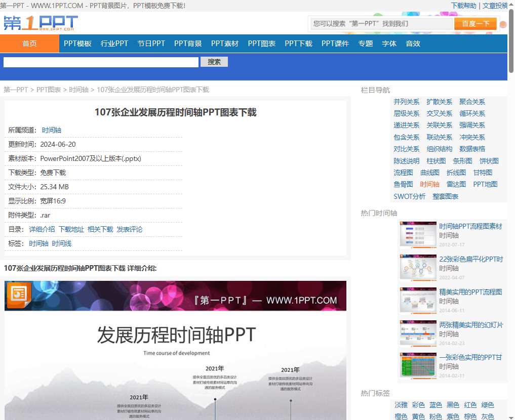515x420 pixels.
Task: Open the PPT图表 section in the navigation bar
Action: pyautogui.click(x=261, y=44)
